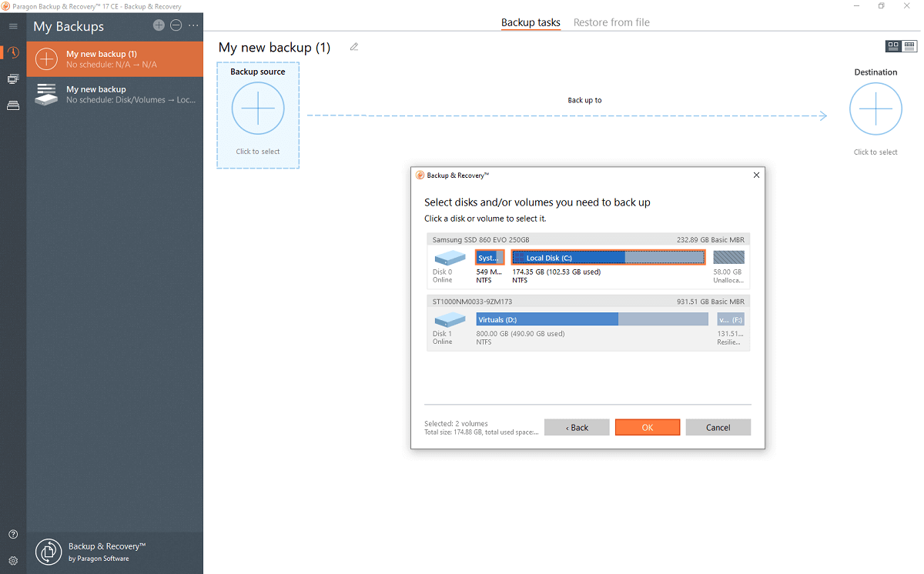Open My Backups more options ellipsis
This screenshot has height=574, width=924.
pos(193,25)
